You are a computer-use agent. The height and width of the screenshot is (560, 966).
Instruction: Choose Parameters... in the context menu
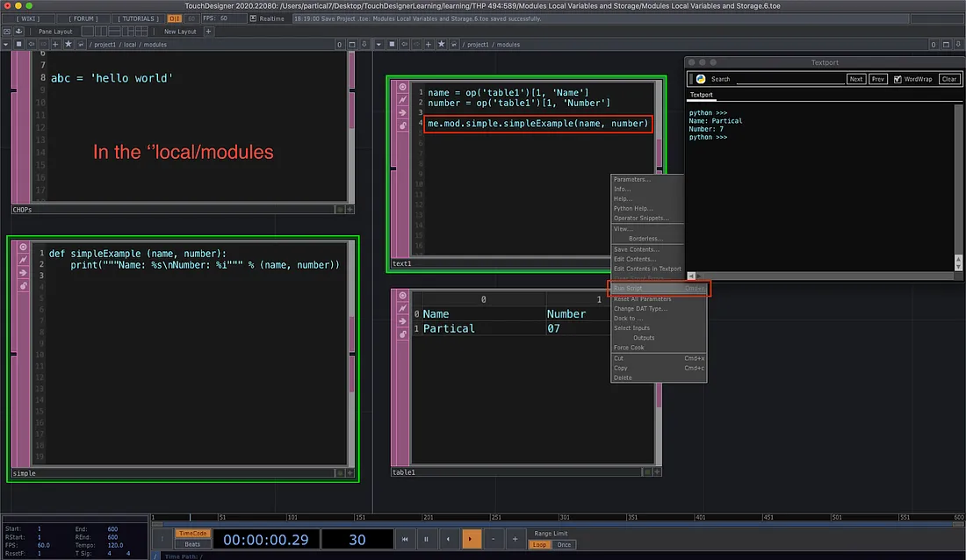[632, 180]
